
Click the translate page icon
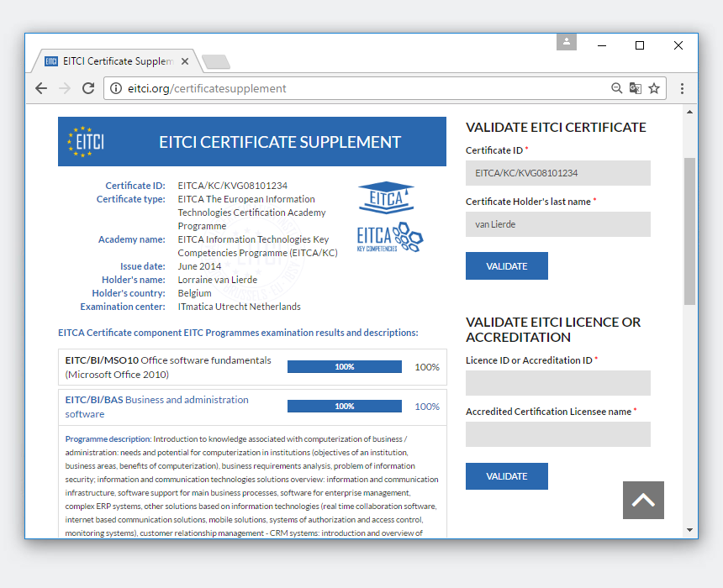point(636,88)
